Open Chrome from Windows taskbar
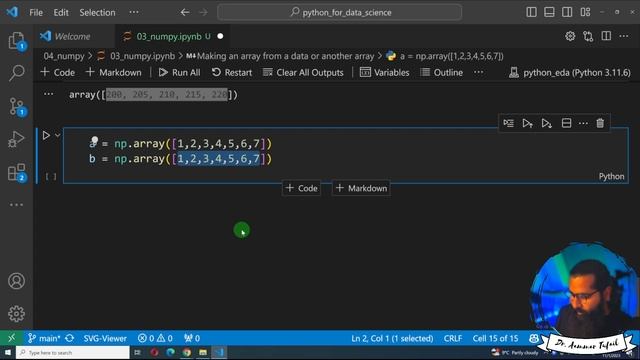This screenshot has width=640, height=360. [187, 352]
